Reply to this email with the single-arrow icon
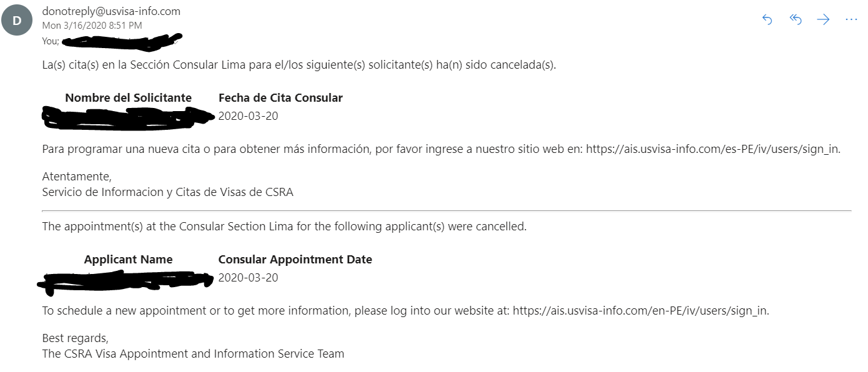This screenshot has height=372, width=868. (767, 20)
